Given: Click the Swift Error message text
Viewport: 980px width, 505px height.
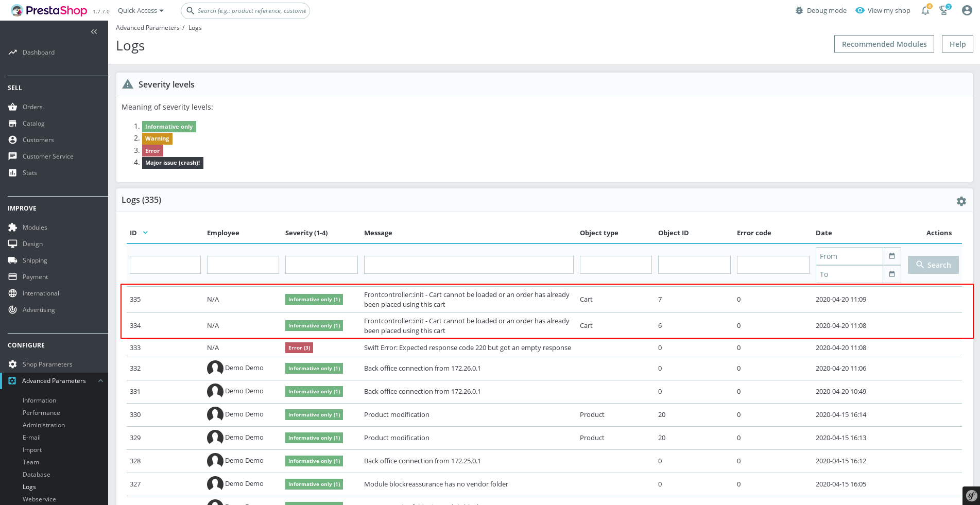Looking at the screenshot, I should [x=468, y=348].
